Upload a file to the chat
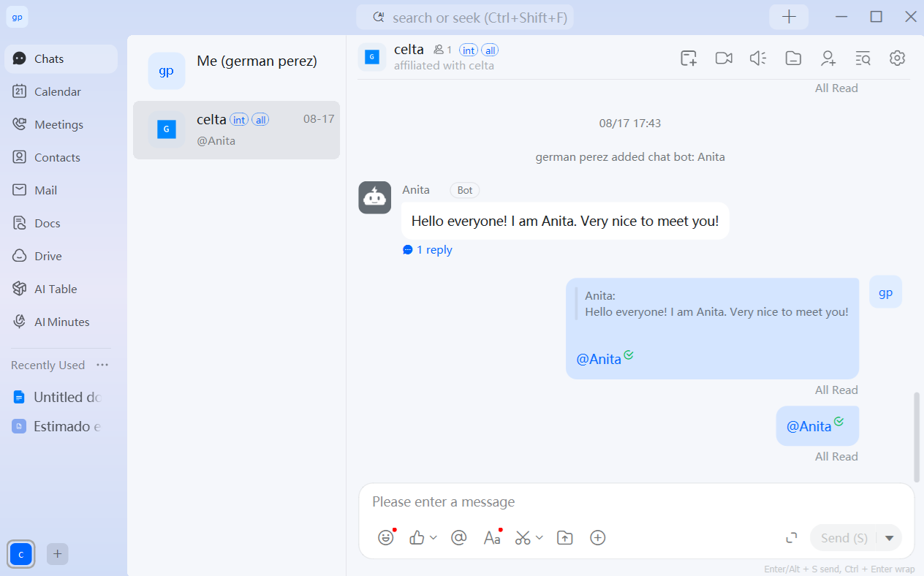This screenshot has width=924, height=576. tap(564, 538)
